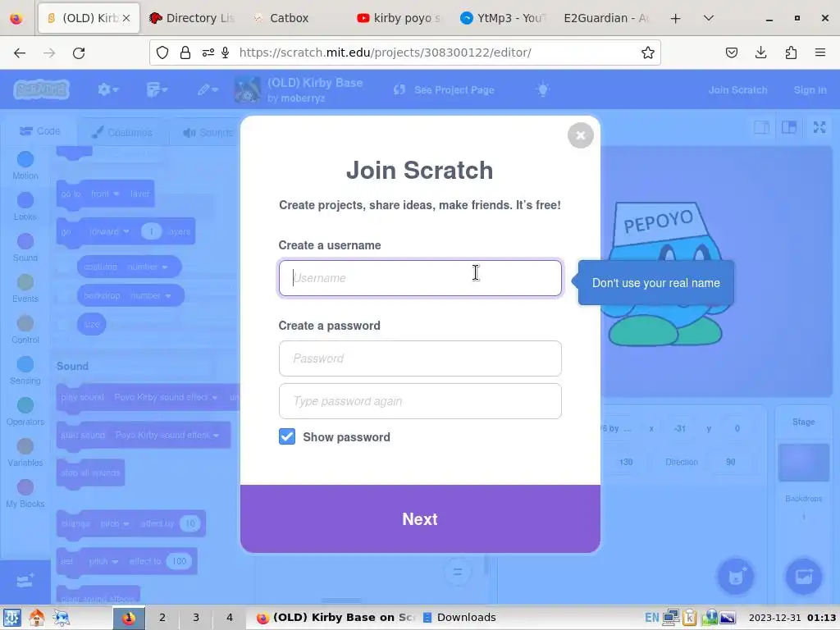Open the site permissions icon
Image resolution: width=840 pixels, height=630 pixels.
[x=208, y=52]
